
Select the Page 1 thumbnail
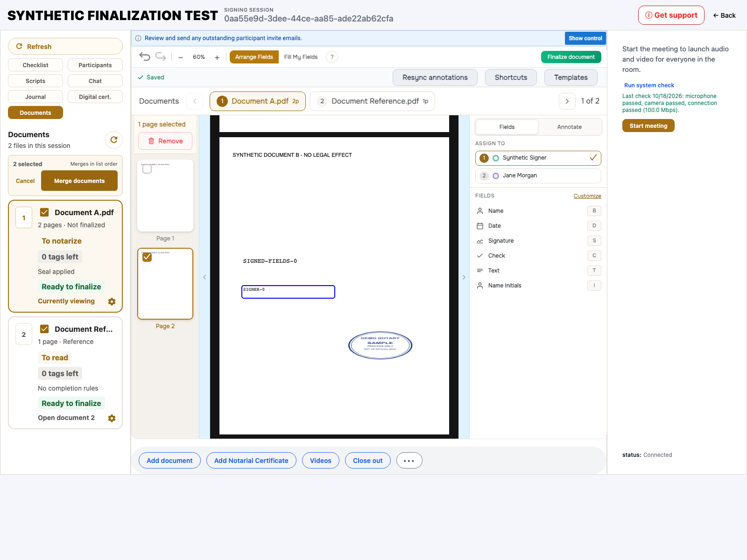165,196
